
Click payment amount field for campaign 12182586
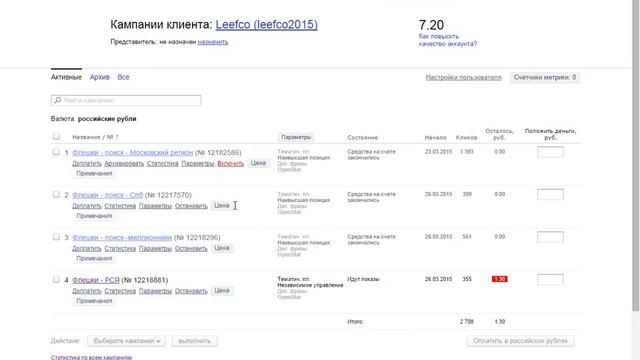(550, 152)
